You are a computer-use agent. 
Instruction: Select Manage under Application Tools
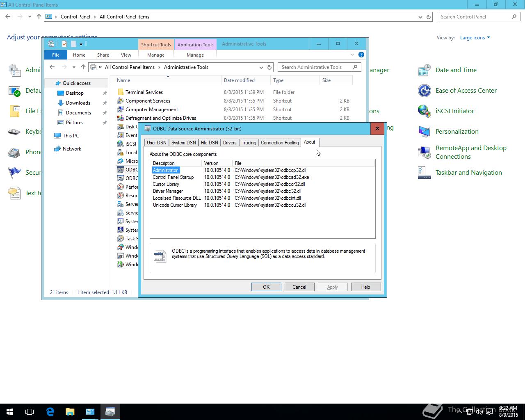pos(195,55)
